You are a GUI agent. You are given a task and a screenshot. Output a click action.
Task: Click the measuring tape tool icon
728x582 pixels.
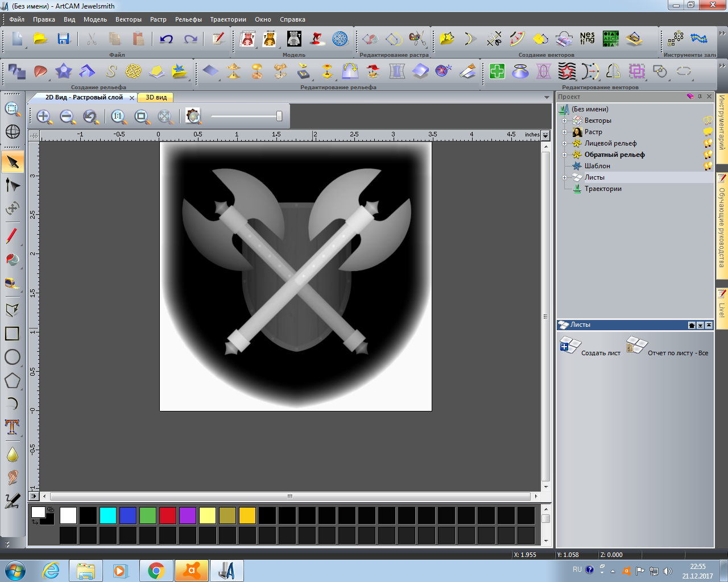pyautogui.click(x=13, y=282)
